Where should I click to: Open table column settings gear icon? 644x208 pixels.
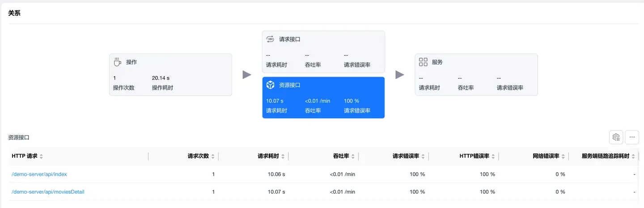(616, 137)
